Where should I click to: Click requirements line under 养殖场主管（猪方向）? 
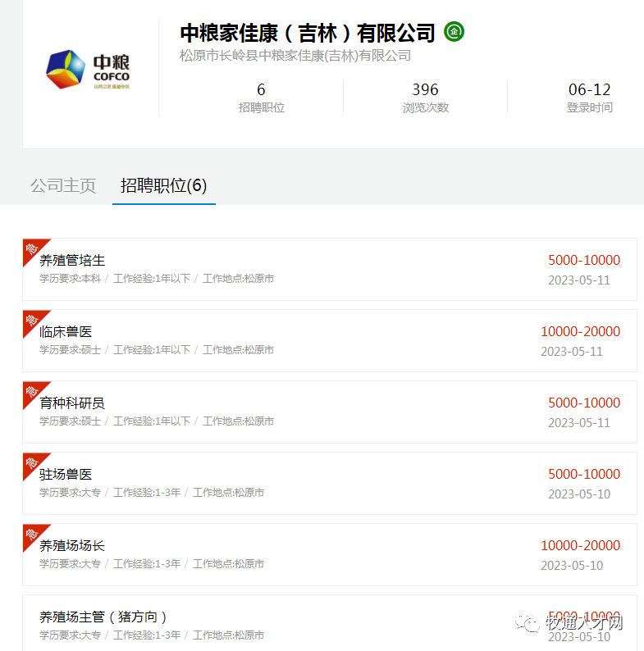point(152,635)
